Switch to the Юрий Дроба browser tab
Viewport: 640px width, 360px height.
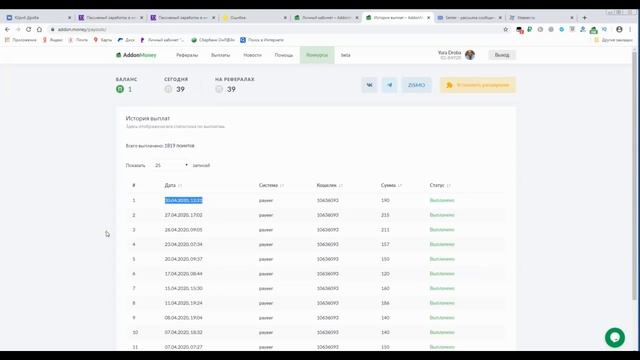(38, 18)
